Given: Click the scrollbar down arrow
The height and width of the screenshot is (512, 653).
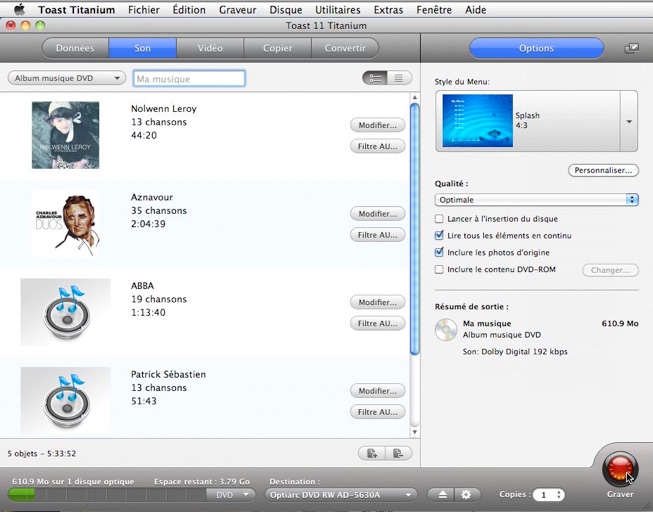Looking at the screenshot, I should 414,432.
